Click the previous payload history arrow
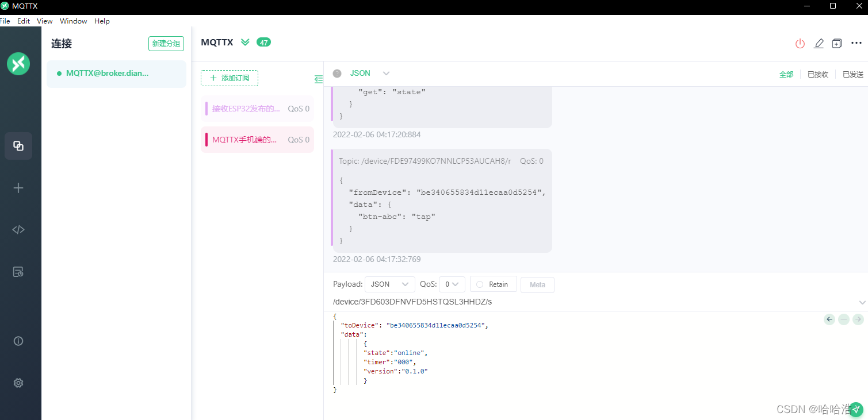 point(829,319)
